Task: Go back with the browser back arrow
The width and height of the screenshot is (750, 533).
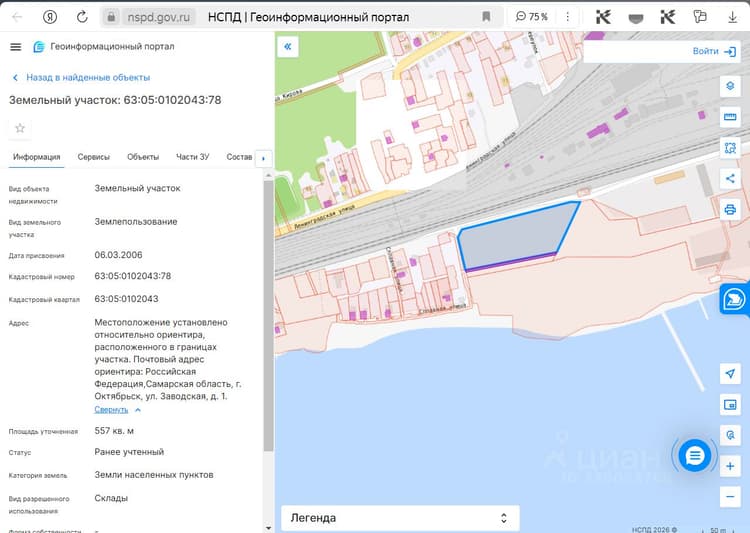Action: coord(17,17)
